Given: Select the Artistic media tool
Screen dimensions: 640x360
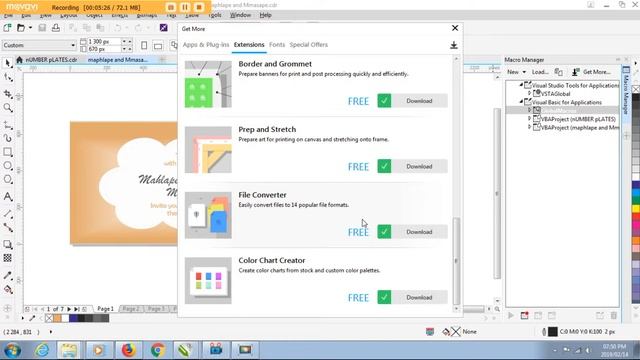Looking at the screenshot, I should [8, 138].
